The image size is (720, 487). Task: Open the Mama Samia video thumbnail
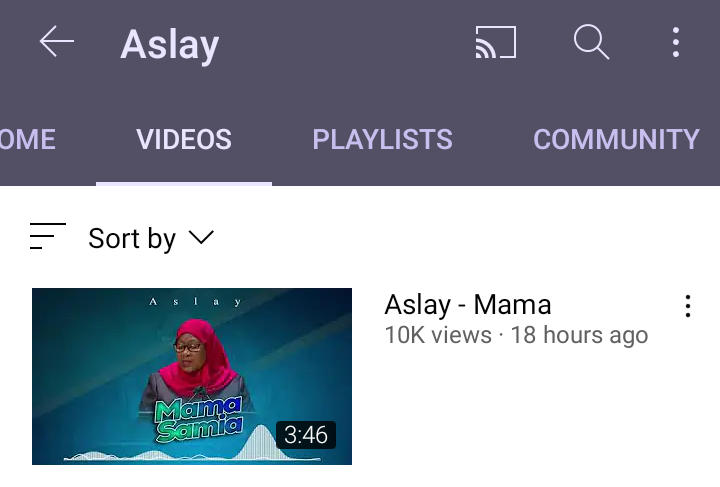pyautogui.click(x=192, y=376)
